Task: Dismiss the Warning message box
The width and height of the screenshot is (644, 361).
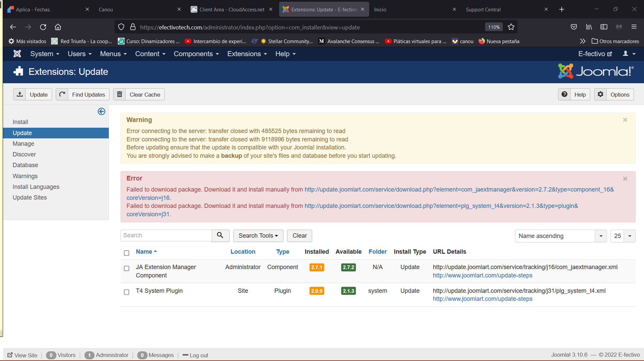Action: click(x=625, y=120)
